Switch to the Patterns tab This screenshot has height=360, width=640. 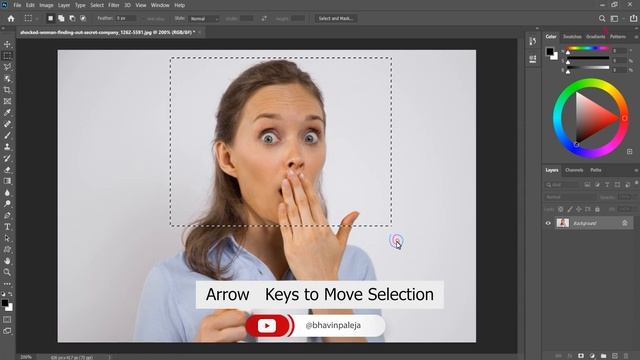[618, 37]
